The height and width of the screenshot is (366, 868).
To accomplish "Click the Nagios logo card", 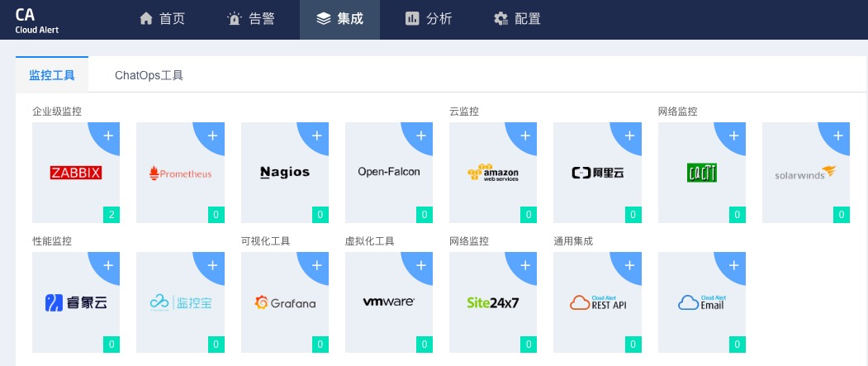I will click(x=285, y=172).
